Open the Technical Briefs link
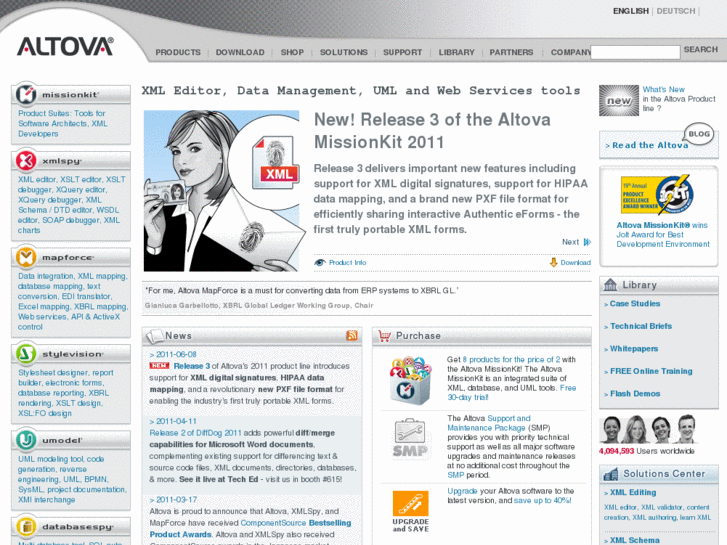The width and height of the screenshot is (727, 545). pyautogui.click(x=641, y=326)
